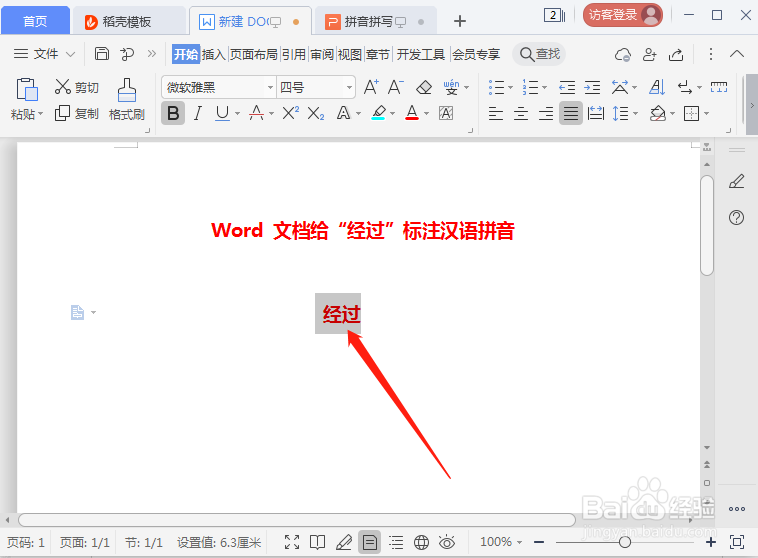Activate the Format Painter brush
The width and height of the screenshot is (758, 558).
click(127, 90)
